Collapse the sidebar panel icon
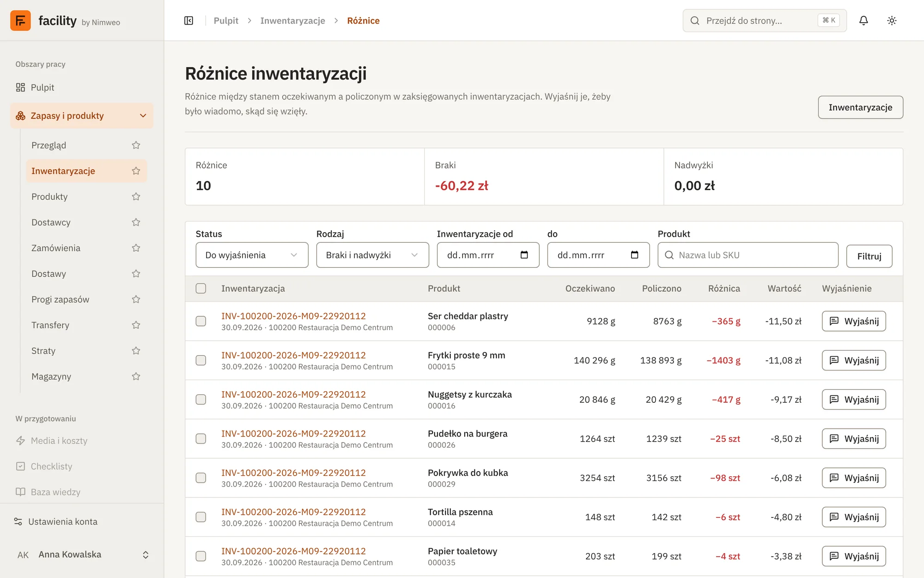Image resolution: width=924 pixels, height=578 pixels. 188,20
